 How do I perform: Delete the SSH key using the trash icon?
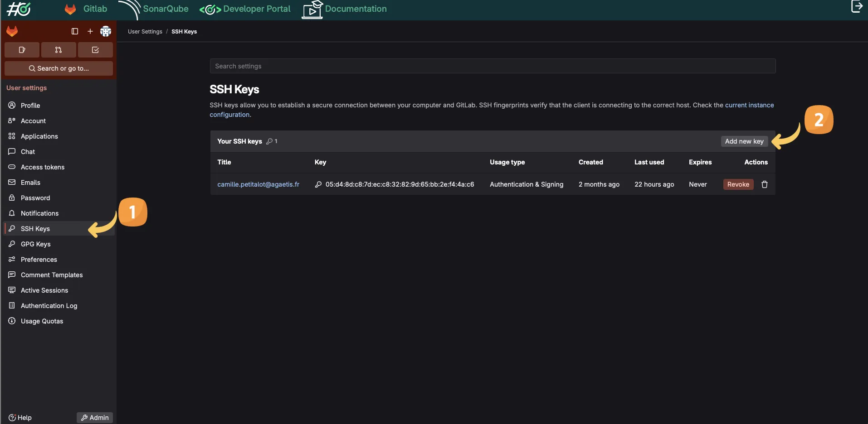[x=764, y=184]
